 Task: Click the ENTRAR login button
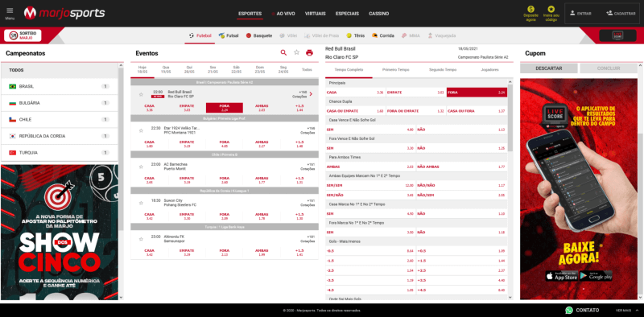click(x=580, y=14)
